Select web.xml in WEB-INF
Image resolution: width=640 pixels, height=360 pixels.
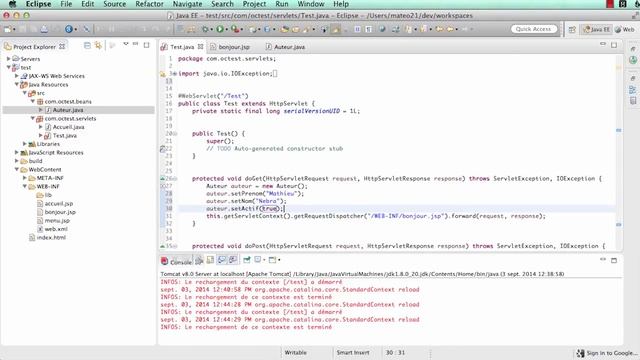(x=56, y=229)
